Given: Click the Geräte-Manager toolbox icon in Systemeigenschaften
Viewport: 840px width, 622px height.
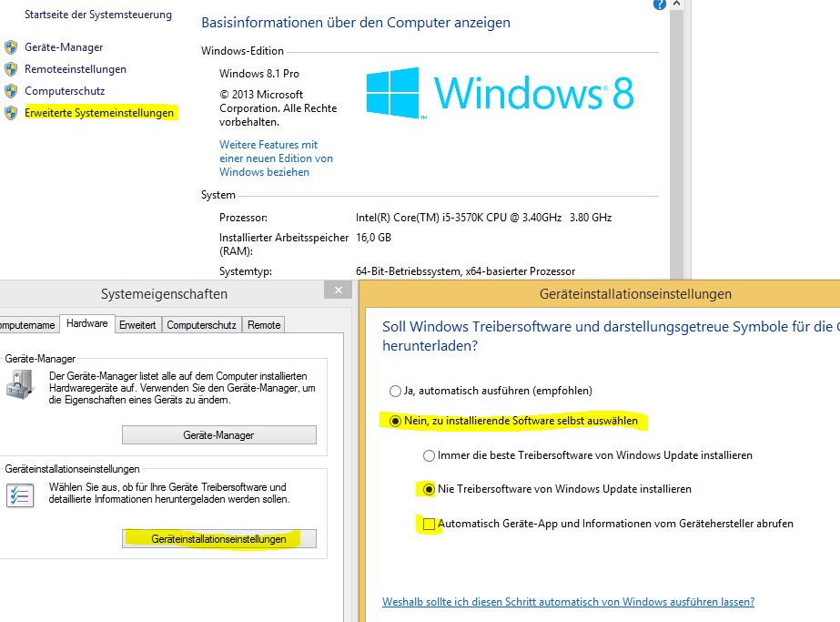Looking at the screenshot, I should click(x=20, y=385).
